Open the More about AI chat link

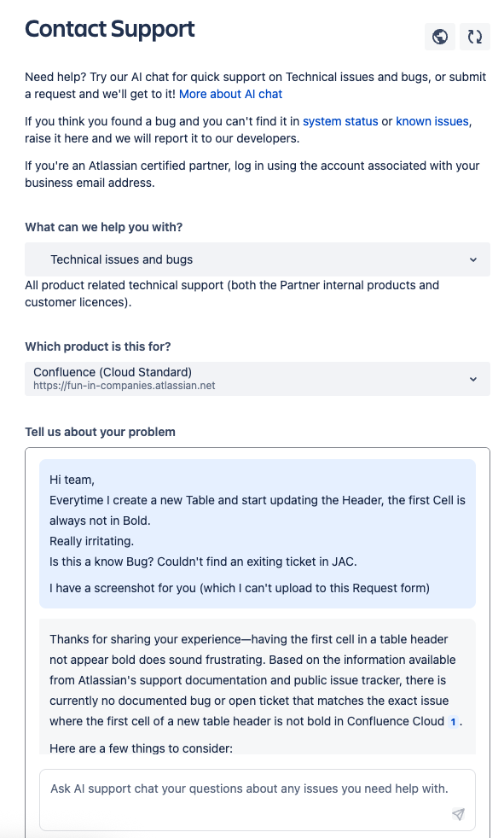(x=230, y=94)
